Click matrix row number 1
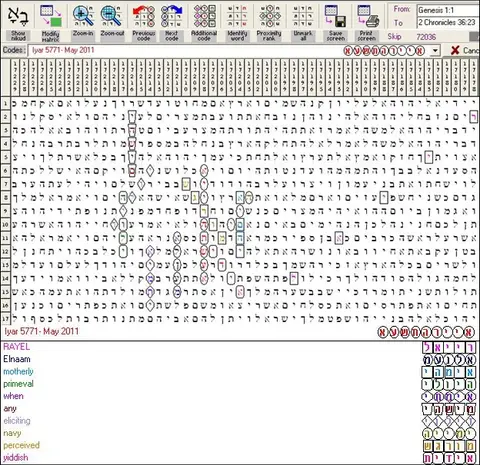 [x=5, y=104]
